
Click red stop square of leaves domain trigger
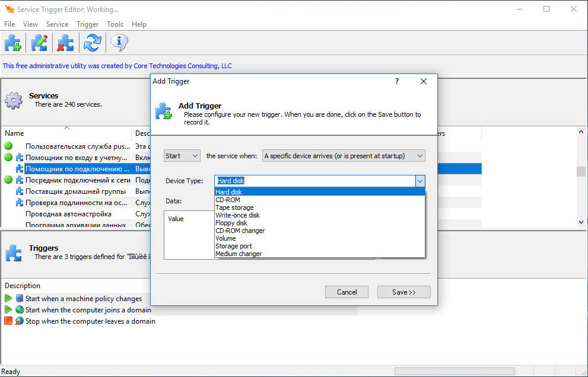tap(8, 321)
